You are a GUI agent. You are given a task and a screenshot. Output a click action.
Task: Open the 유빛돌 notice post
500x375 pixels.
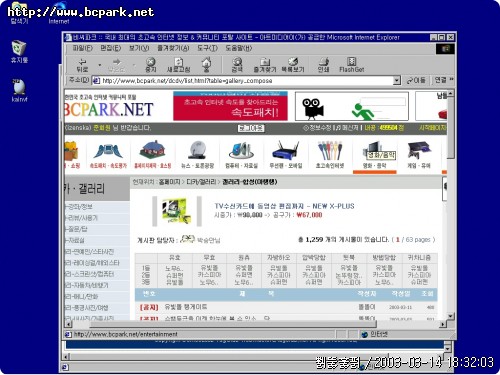[x=186, y=307]
